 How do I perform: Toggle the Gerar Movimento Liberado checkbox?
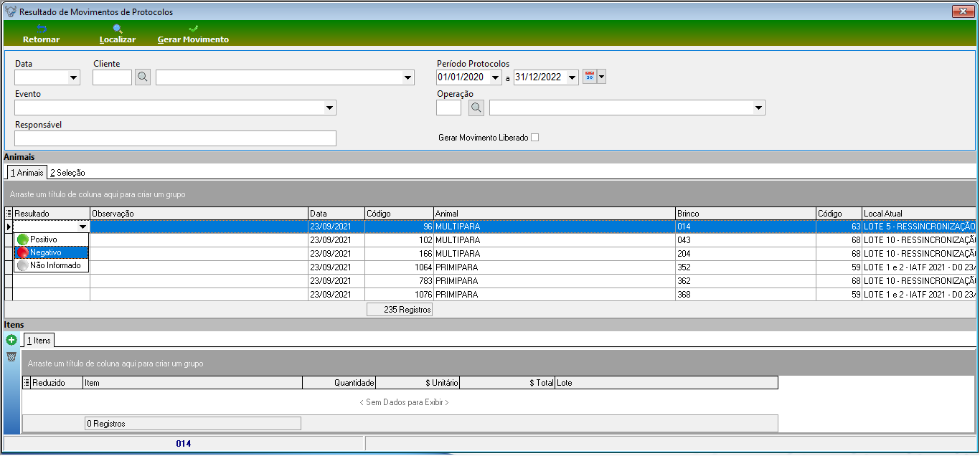click(x=534, y=138)
